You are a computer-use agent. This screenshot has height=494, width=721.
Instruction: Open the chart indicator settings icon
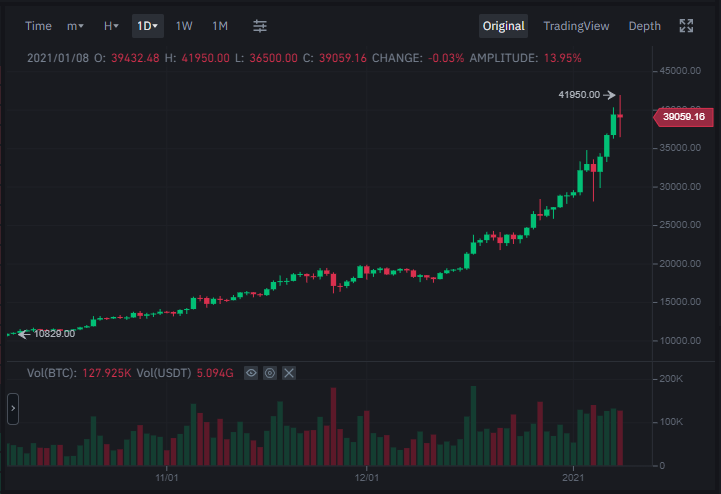tap(260, 26)
